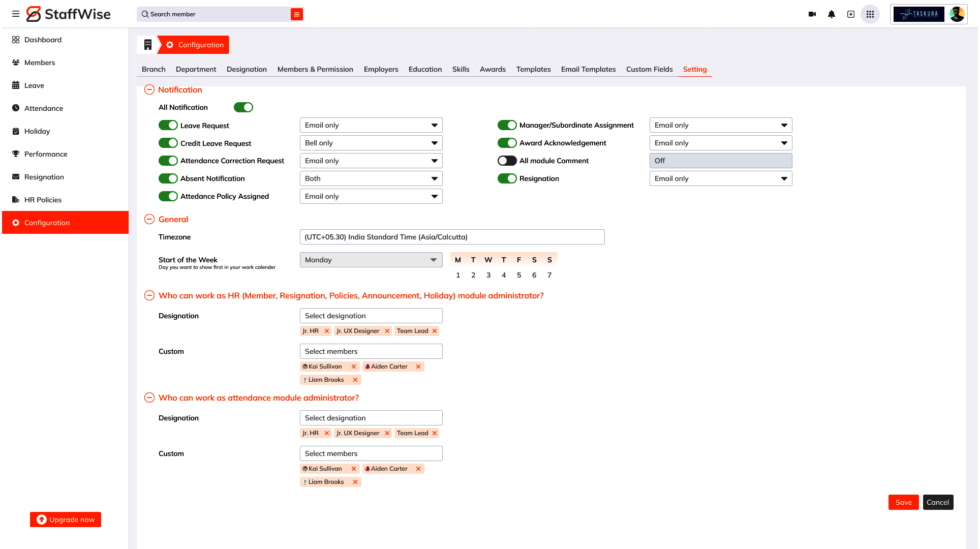The image size is (980, 549).
Task: Remove Kai Sullivan from HR custom members
Action: (354, 367)
